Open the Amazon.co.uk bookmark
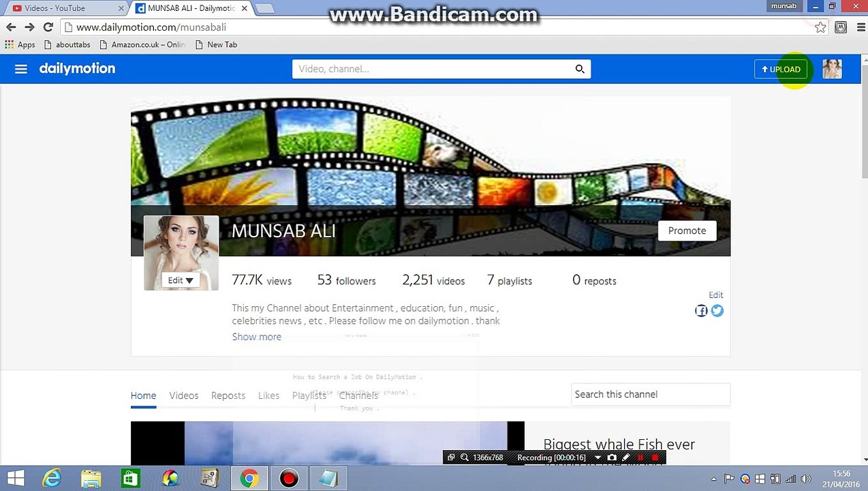 (x=142, y=44)
